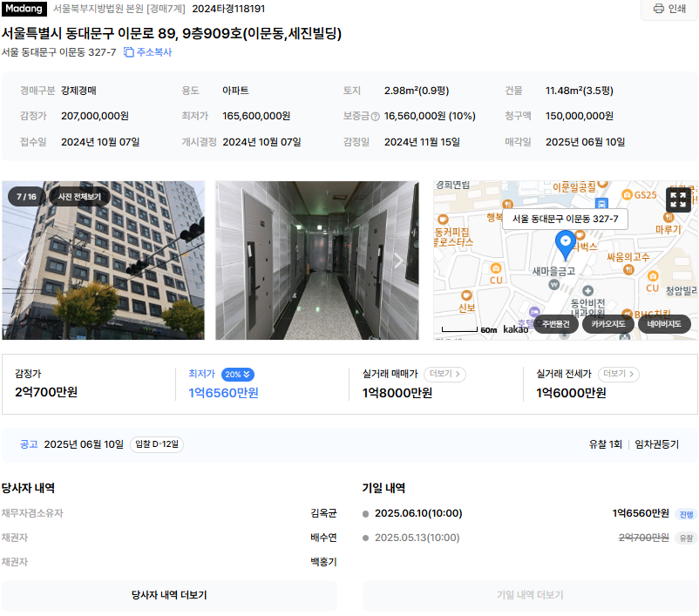The image size is (699, 616).
Task: Click creditor name 백홍기
Action: [323, 563]
